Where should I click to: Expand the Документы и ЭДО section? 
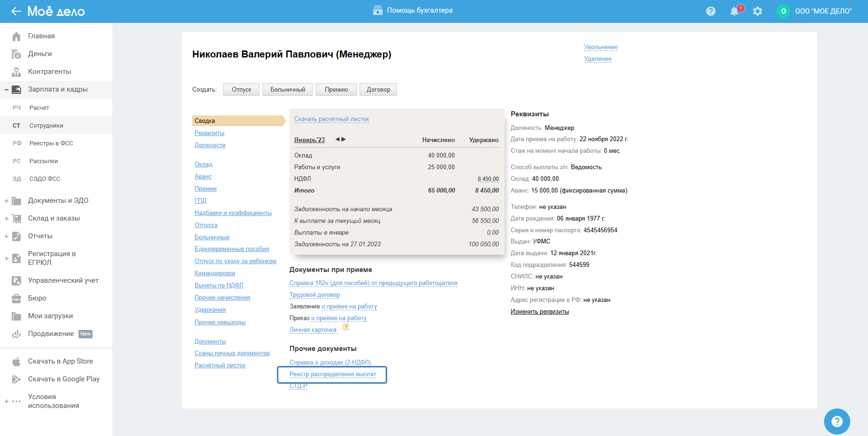click(x=7, y=201)
